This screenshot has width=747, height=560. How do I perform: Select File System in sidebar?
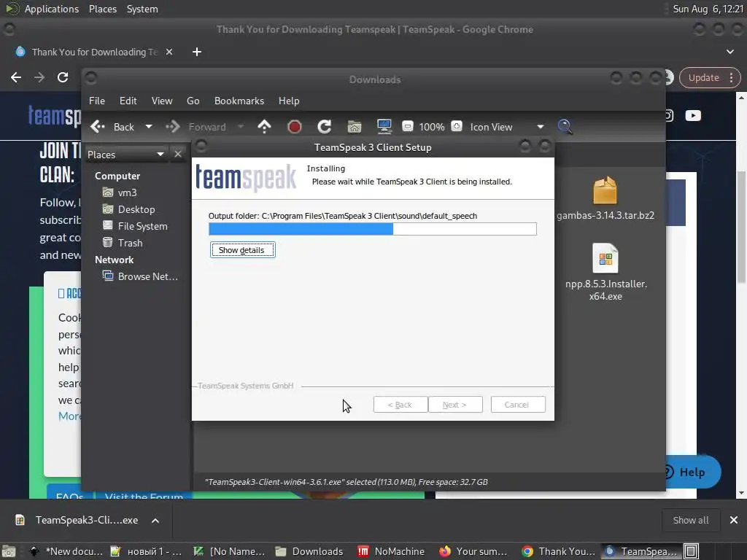[135, 226]
